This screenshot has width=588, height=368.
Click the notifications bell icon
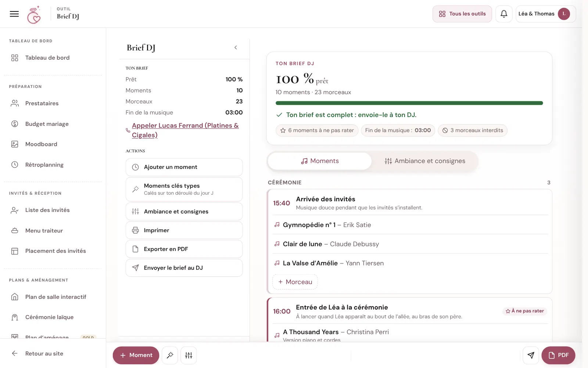(504, 14)
